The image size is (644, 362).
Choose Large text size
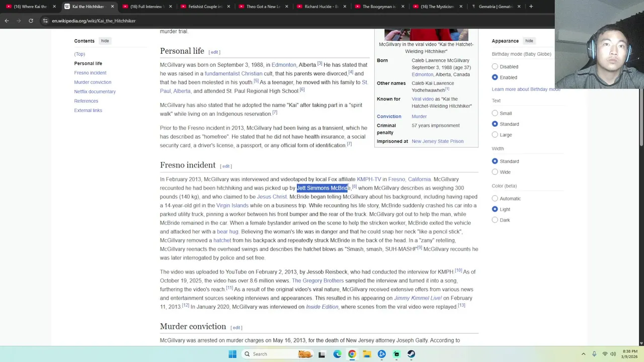tap(495, 135)
